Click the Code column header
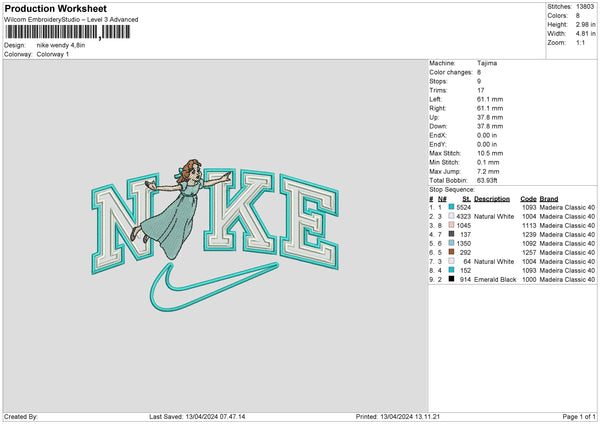Image resolution: width=600 pixels, height=424 pixels. pos(528,198)
